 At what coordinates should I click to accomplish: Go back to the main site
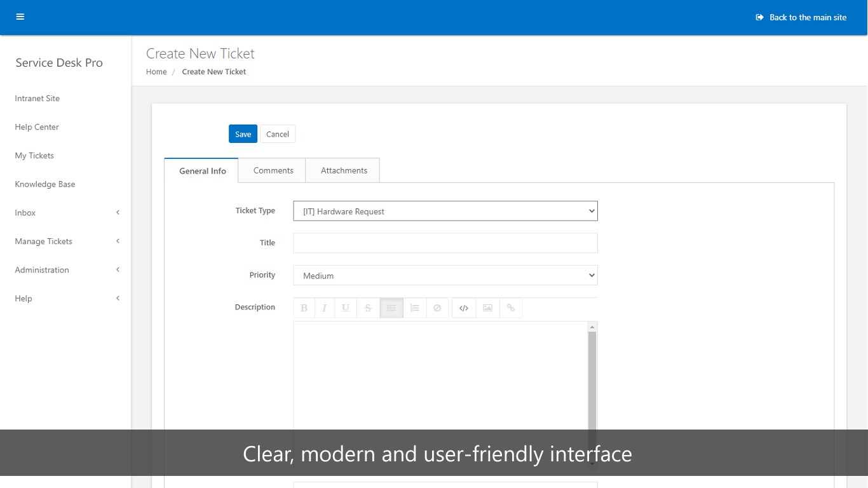pos(801,17)
